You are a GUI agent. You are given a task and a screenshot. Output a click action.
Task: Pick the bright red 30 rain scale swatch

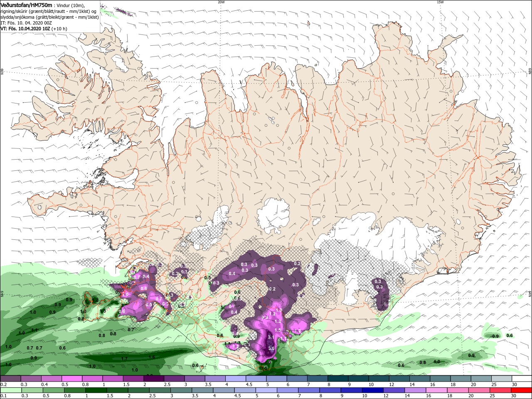521,390
